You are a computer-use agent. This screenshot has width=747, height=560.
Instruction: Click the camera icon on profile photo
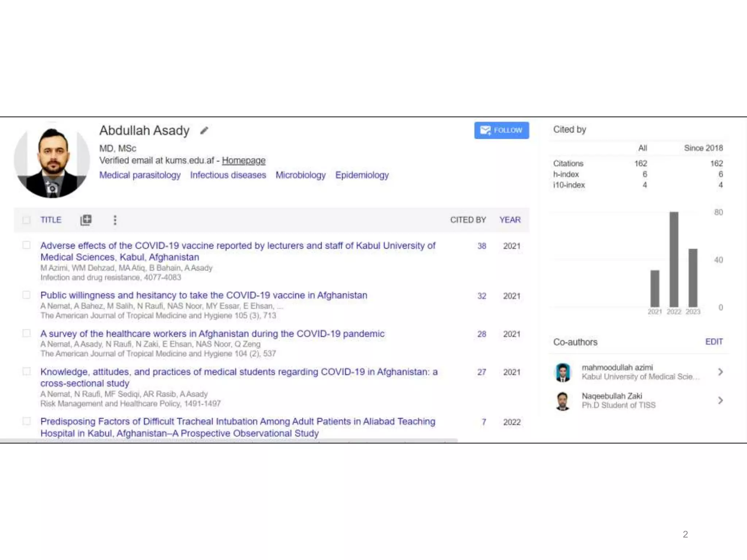52,188
